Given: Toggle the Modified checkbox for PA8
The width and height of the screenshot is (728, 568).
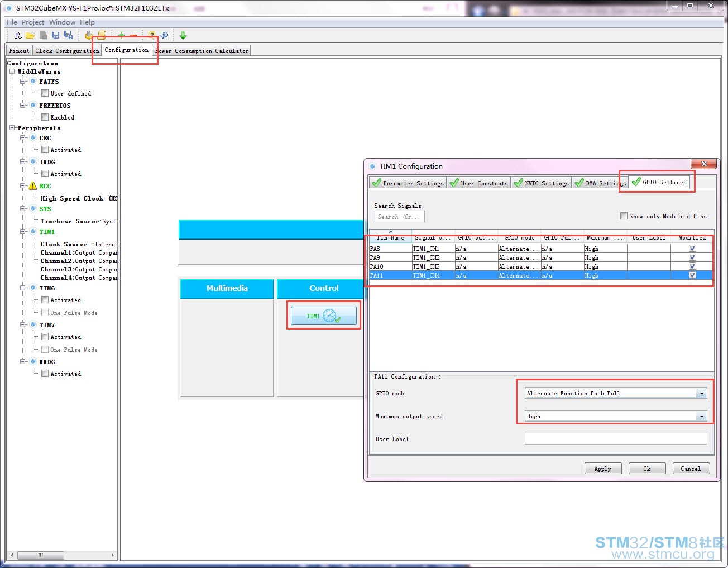Looking at the screenshot, I should (x=692, y=249).
